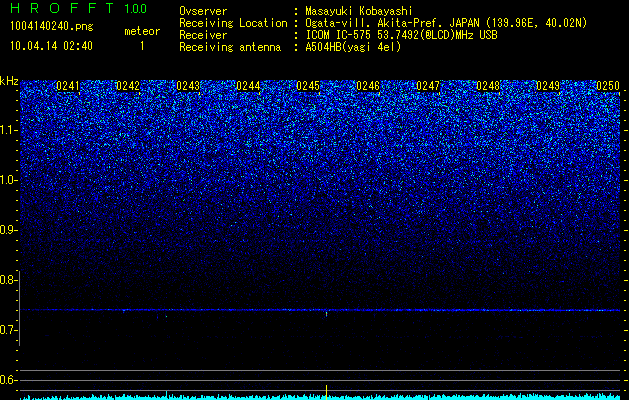Click the 1.0 frequency axis label
This screenshot has height=400, width=629.
[8, 180]
